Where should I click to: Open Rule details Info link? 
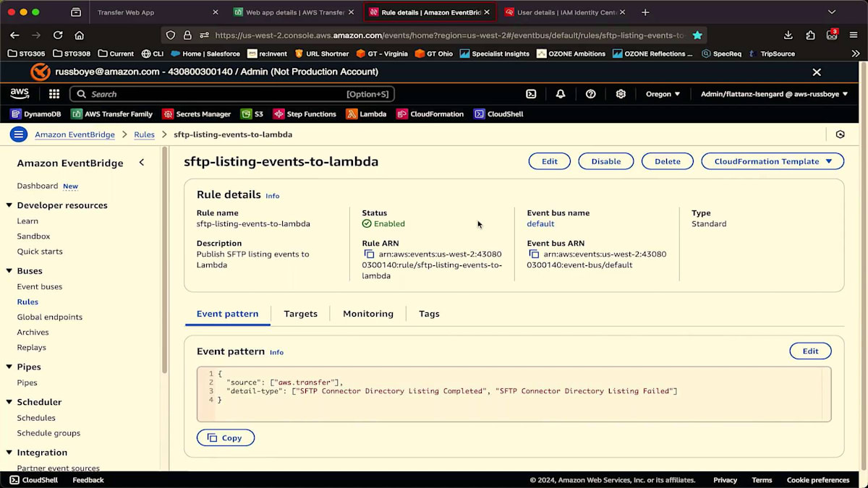coord(272,196)
